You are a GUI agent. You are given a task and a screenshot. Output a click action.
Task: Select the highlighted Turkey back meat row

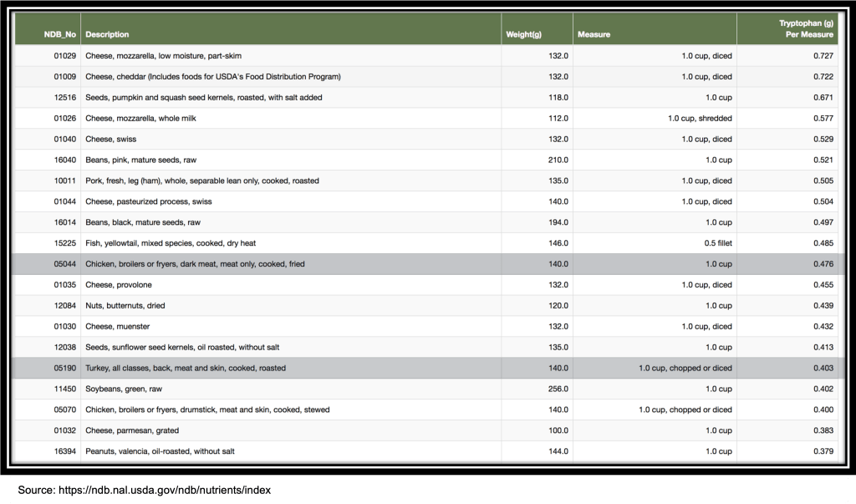(185, 368)
